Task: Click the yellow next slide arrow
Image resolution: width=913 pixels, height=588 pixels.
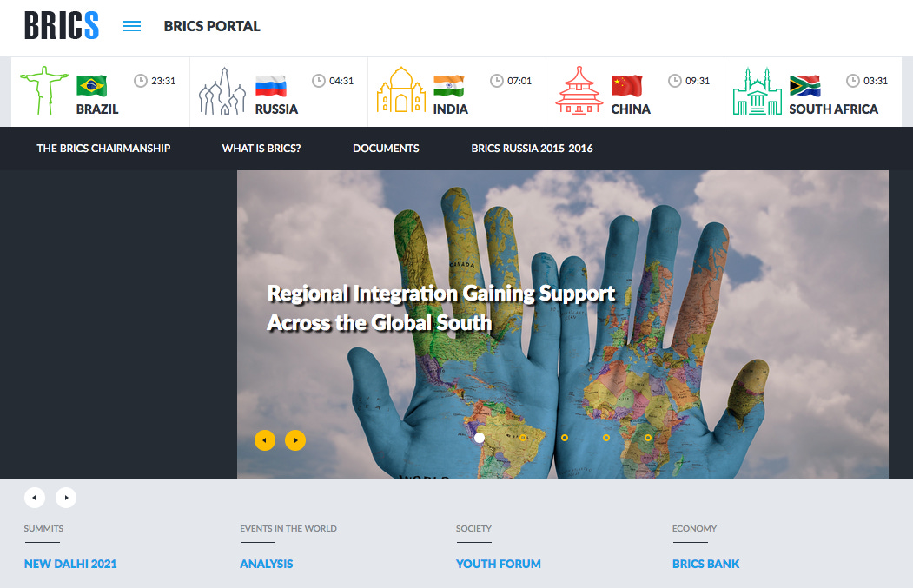Action: 295,440
